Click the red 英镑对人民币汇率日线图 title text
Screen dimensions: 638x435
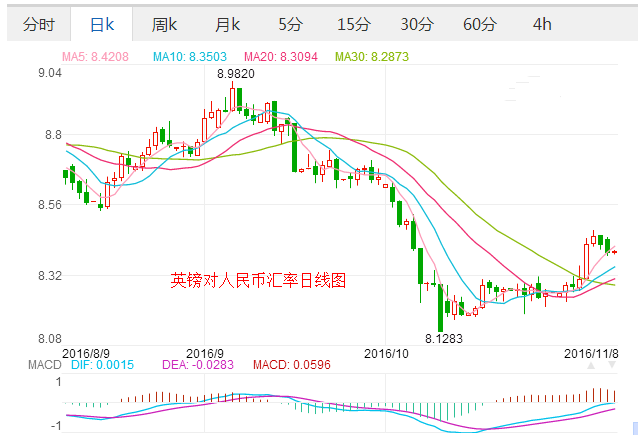coord(258,281)
